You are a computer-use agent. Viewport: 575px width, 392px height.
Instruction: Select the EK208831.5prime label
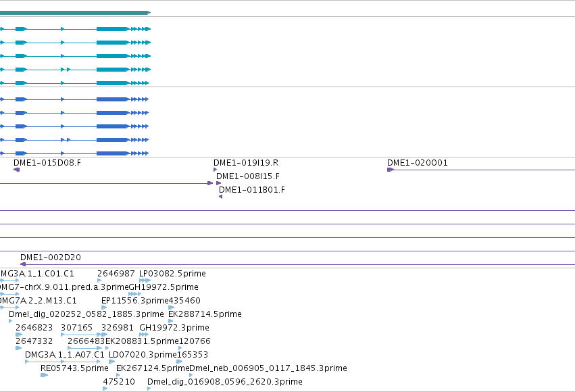[x=142, y=341]
